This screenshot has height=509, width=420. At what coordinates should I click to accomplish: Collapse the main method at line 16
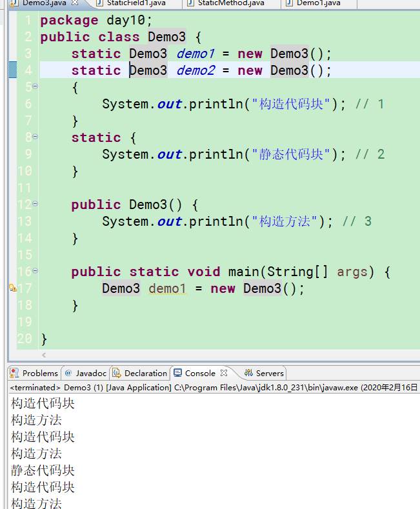click(35, 271)
